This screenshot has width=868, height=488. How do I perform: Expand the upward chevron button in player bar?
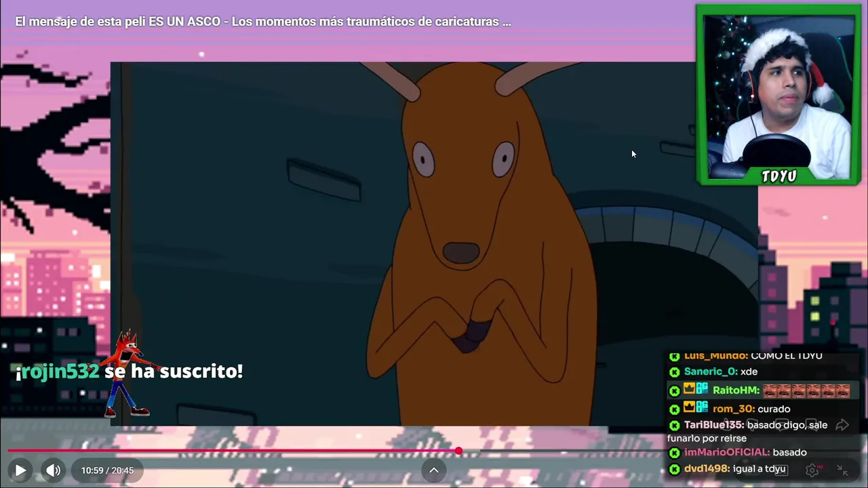click(434, 470)
